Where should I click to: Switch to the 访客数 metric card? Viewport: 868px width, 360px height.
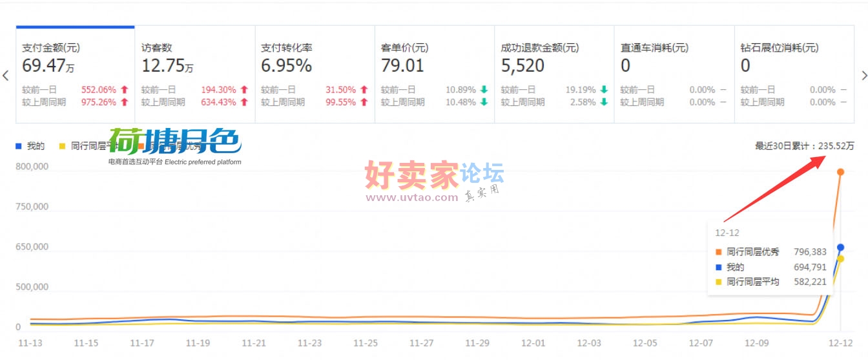click(194, 74)
